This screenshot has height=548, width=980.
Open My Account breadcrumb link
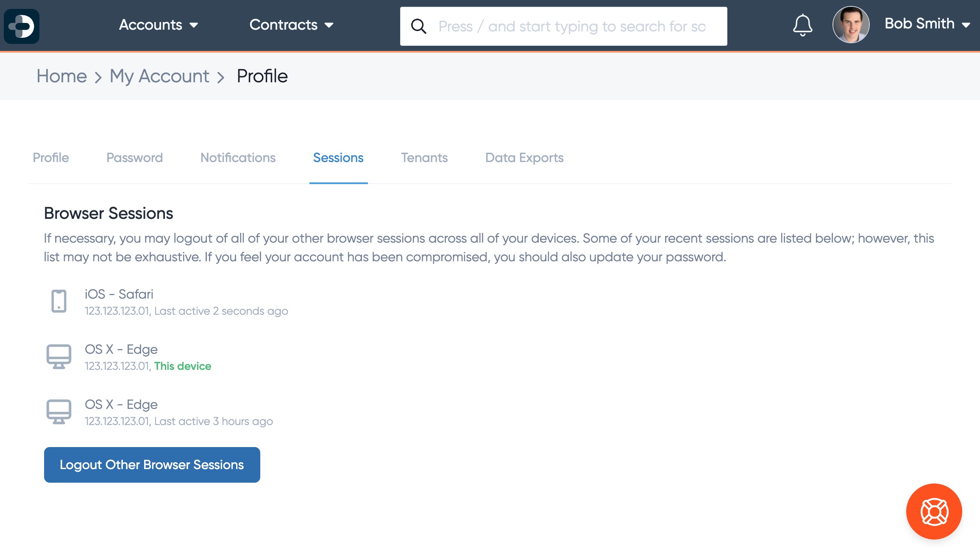[x=159, y=76]
